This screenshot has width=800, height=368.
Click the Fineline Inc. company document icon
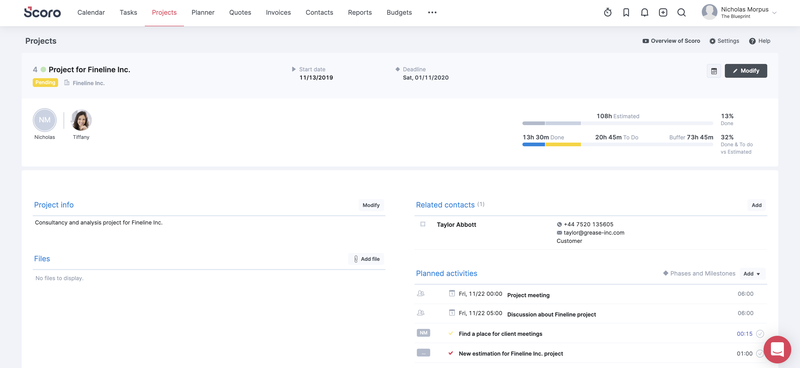tap(66, 83)
